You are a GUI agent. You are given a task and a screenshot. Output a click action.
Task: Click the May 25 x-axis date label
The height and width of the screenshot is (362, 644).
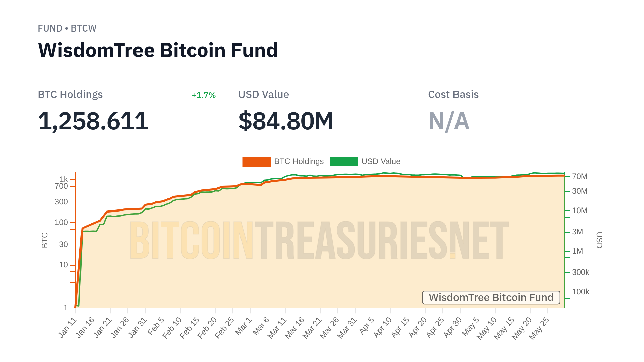tap(539, 328)
